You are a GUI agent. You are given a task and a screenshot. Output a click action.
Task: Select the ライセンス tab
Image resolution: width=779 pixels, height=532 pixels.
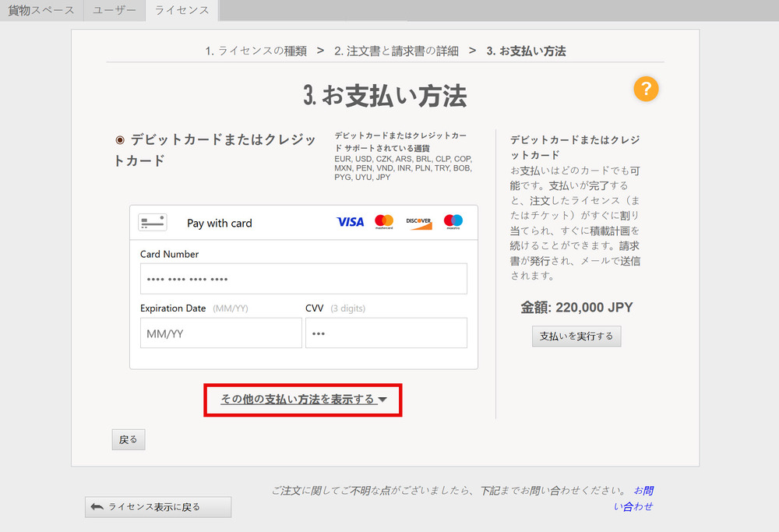[182, 10]
